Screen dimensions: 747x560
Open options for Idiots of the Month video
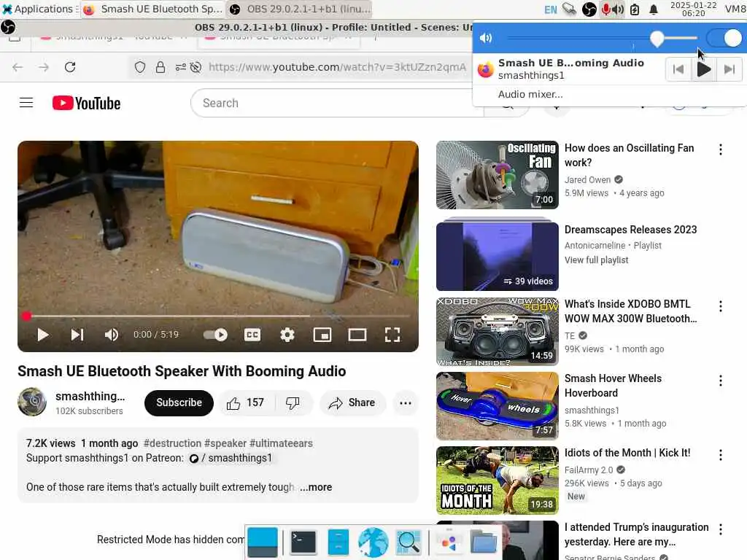click(x=720, y=455)
